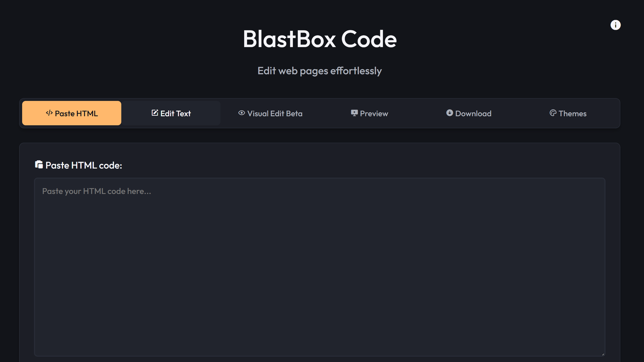Click the monitor icon on the Preview tab

354,113
